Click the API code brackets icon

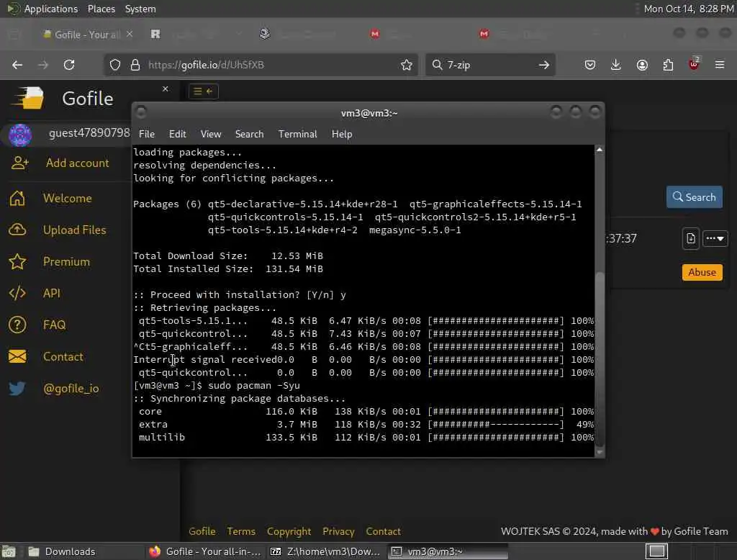tap(17, 294)
